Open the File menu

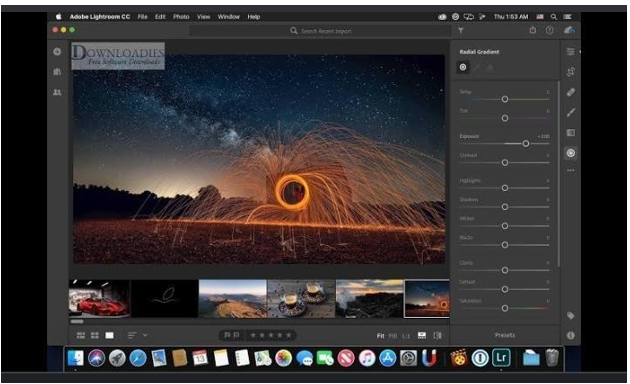(x=142, y=16)
